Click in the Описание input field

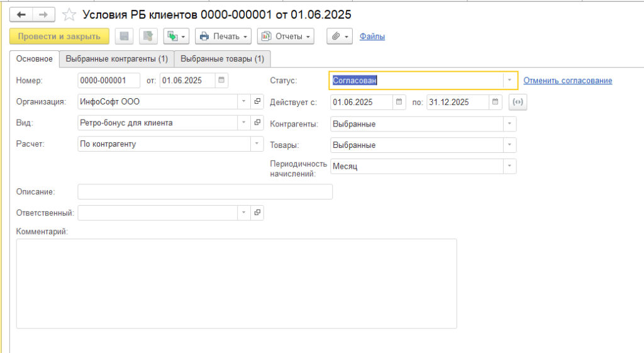(x=204, y=192)
